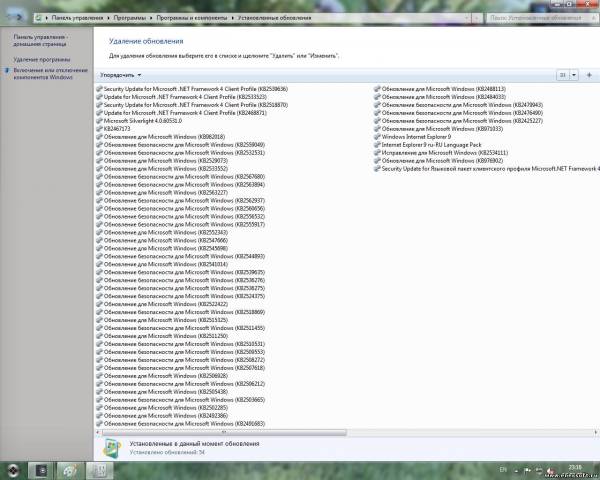Select update KB2492386
Screen dimensions: 600x480
click(162, 416)
